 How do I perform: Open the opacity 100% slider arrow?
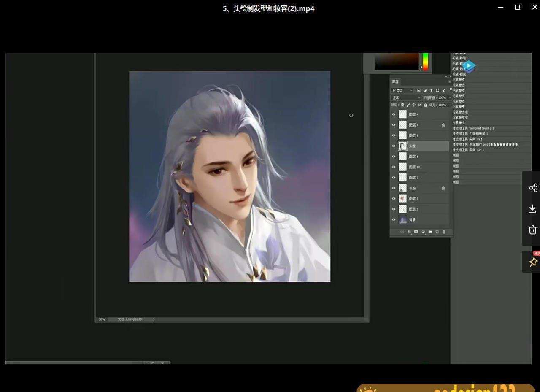[x=450, y=98]
